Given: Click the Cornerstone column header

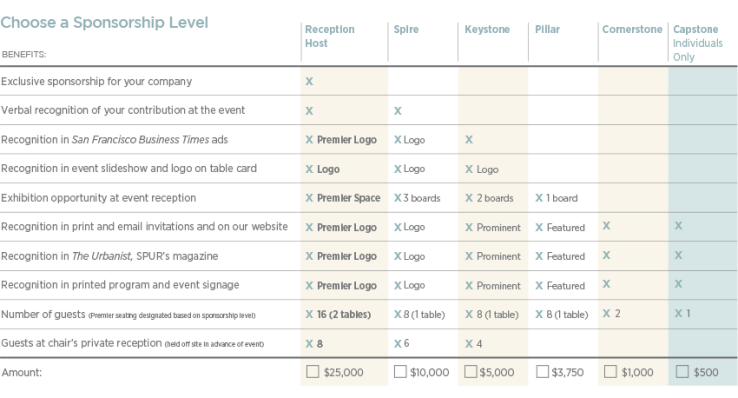Looking at the screenshot, I should click(632, 29).
